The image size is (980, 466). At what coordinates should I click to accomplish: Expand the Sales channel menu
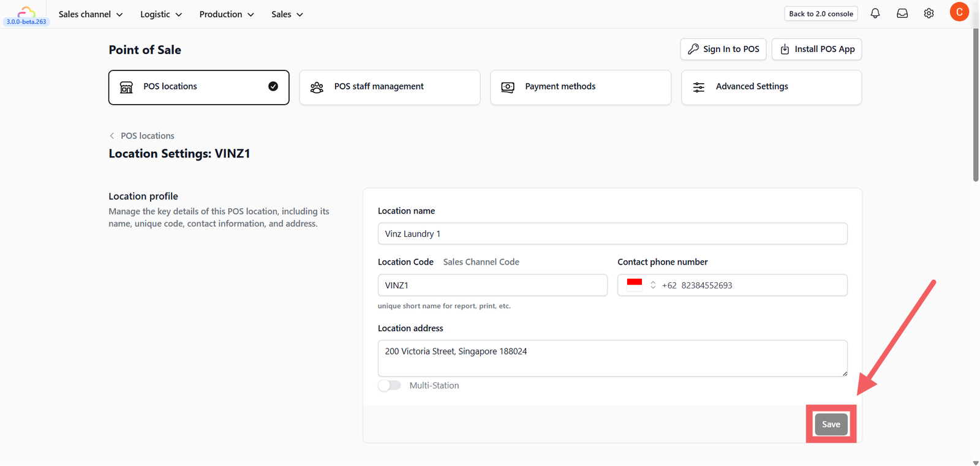91,14
